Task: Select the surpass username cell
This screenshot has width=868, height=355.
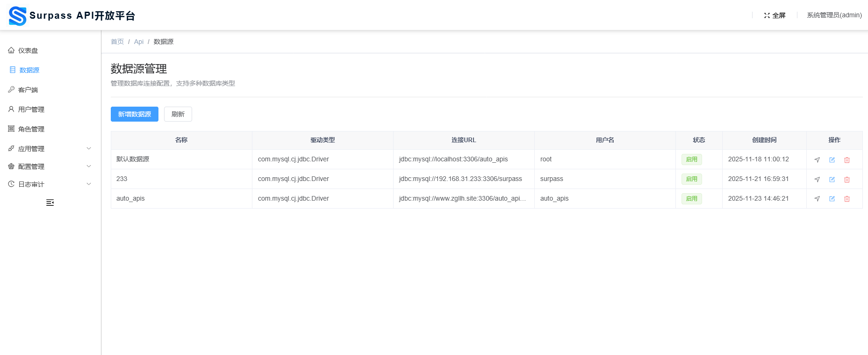Action: point(605,179)
